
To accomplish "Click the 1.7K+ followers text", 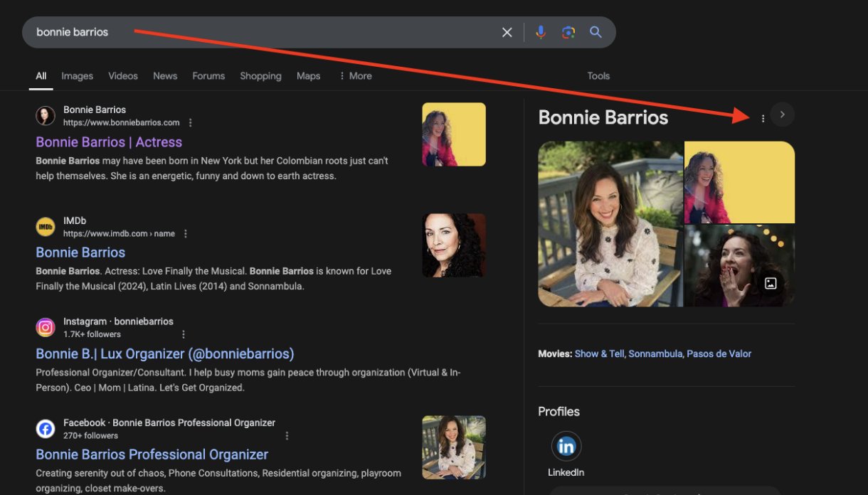I will 92,334.
